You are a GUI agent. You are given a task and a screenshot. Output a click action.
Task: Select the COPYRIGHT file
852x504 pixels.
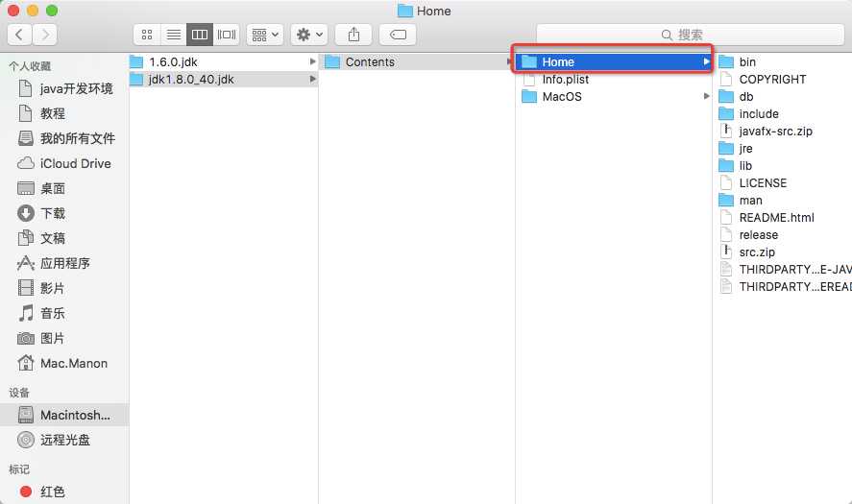click(x=763, y=80)
